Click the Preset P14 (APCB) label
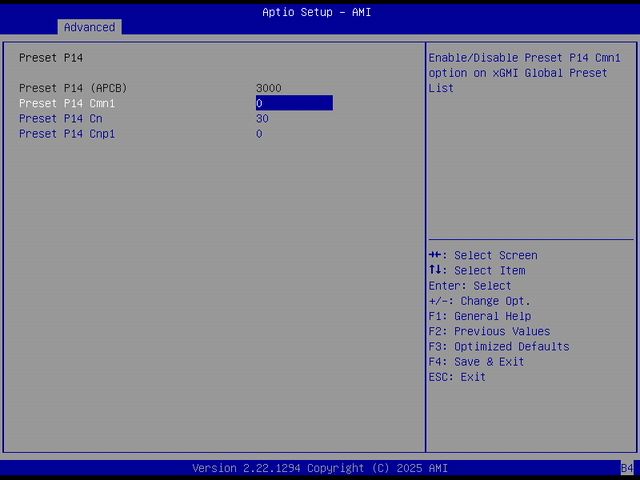 [x=73, y=88]
